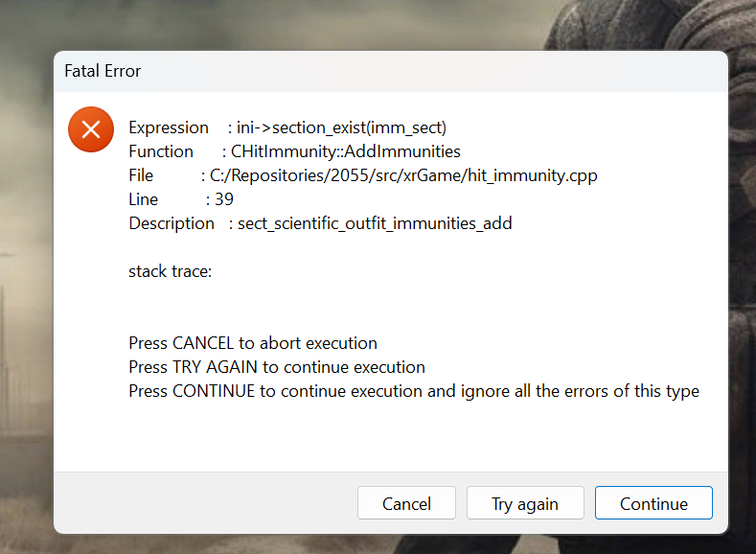Choose Try again to continue execution
The image size is (756, 554).
point(524,503)
